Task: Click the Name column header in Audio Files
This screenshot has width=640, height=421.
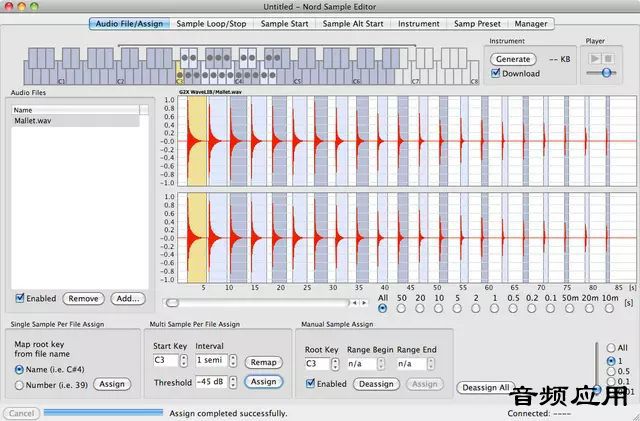Action: (x=76, y=110)
